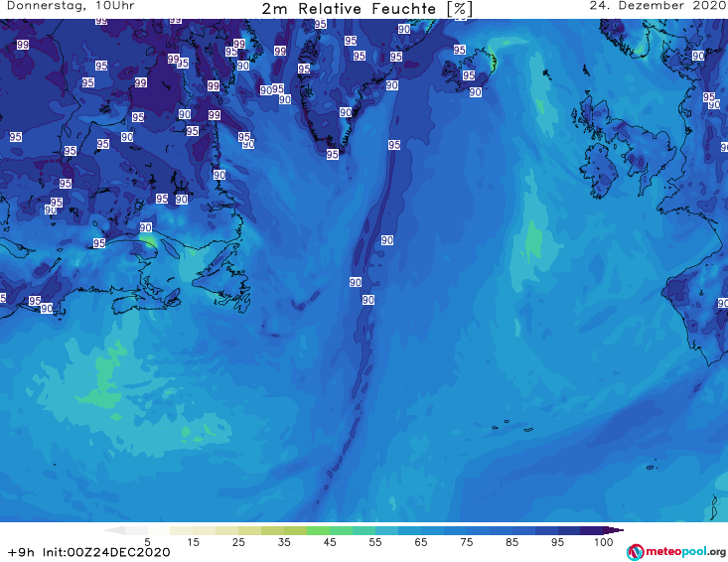Click the '85' value on the color scale
The width and height of the screenshot is (728, 562).
click(x=512, y=542)
